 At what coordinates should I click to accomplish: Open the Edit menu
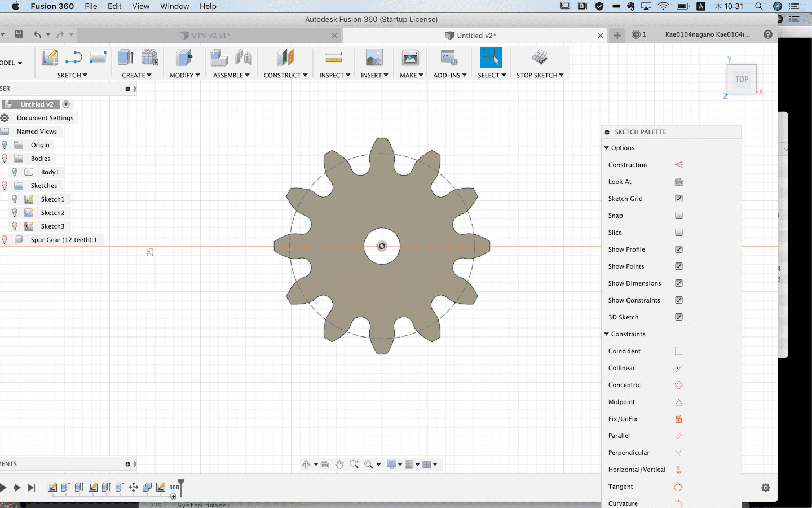[114, 6]
